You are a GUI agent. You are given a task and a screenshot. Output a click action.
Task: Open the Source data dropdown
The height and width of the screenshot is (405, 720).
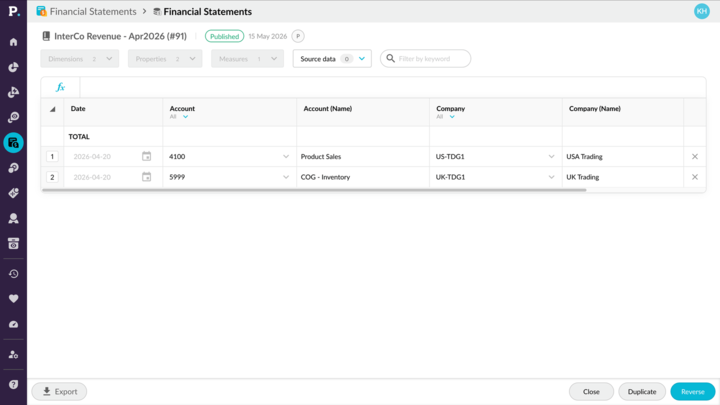pos(332,59)
